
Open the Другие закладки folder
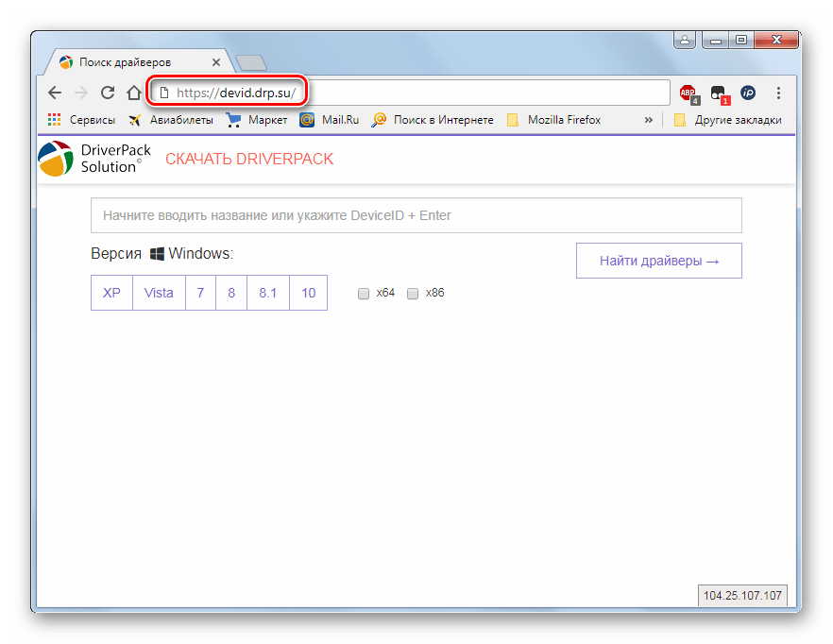728,120
